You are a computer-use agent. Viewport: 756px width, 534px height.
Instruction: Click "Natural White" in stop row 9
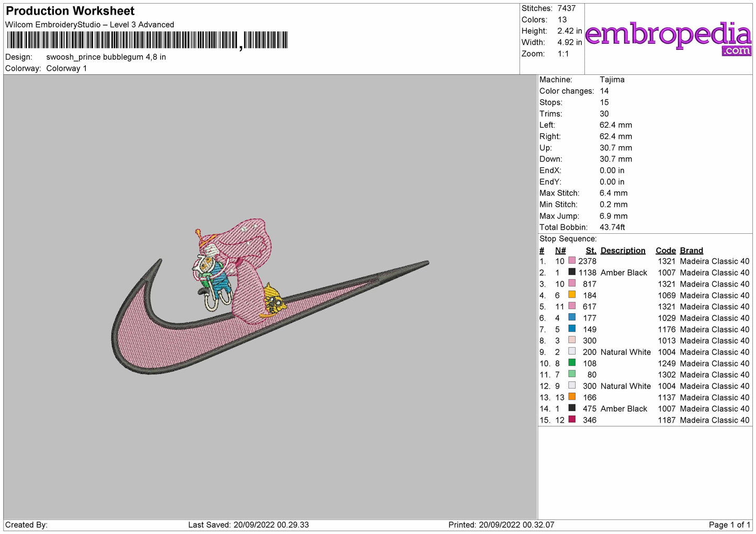point(626,353)
